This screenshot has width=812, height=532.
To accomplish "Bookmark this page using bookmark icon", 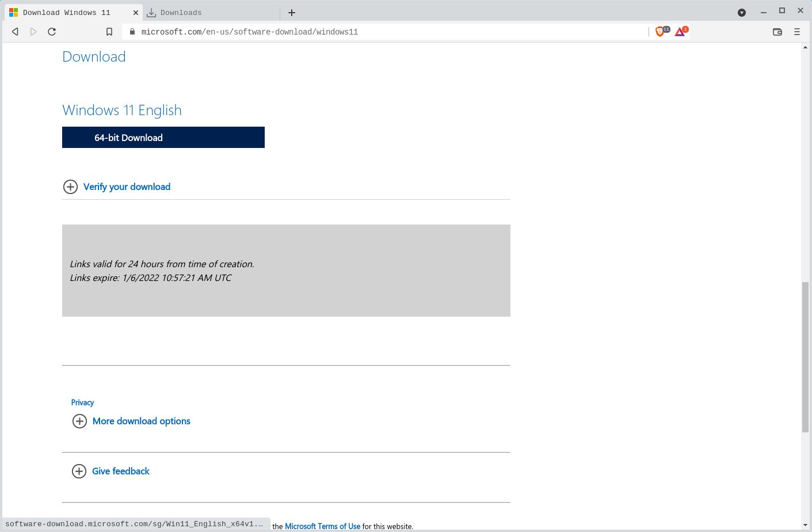I will (x=109, y=32).
